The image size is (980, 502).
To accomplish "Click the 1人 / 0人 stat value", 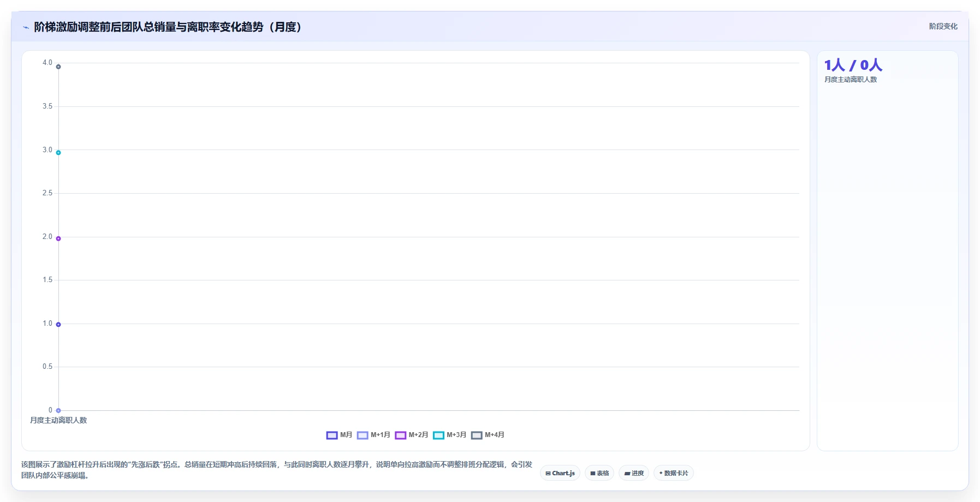I will point(853,65).
